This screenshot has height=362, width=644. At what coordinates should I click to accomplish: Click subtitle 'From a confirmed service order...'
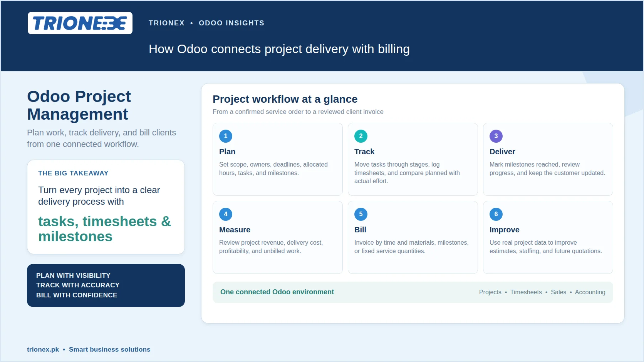coord(298,112)
